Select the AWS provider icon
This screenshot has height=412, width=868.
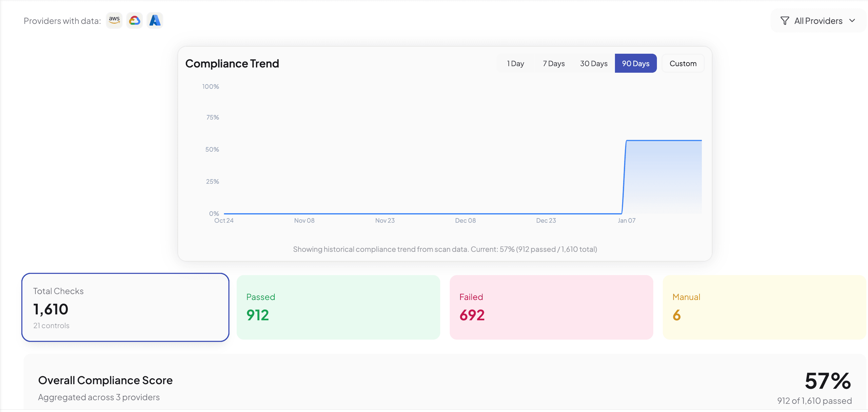click(x=114, y=20)
